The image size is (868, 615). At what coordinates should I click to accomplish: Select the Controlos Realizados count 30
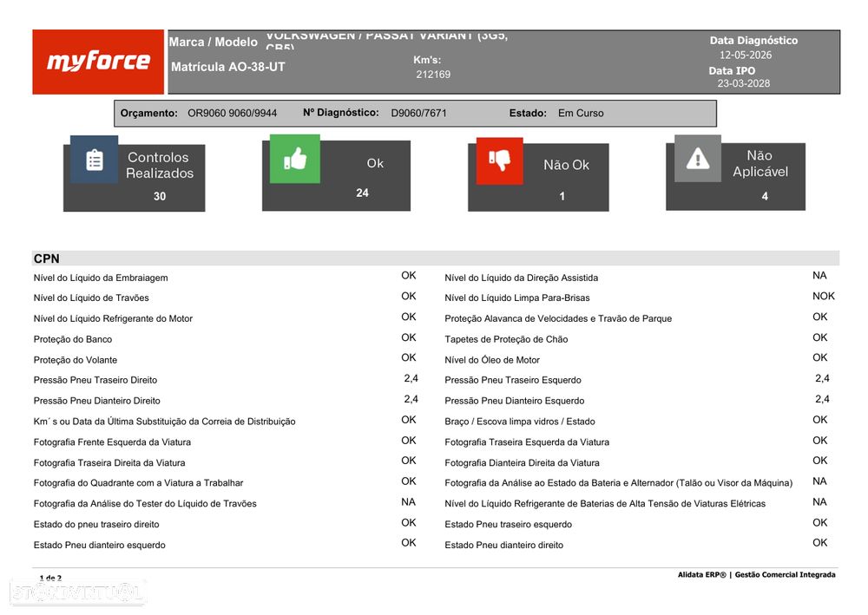(x=160, y=196)
